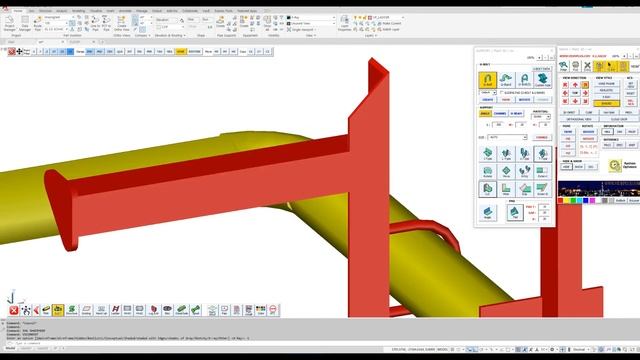Open the Home ribbon tab
Image resolution: width=640 pixels, height=360 pixels.
(17, 11)
